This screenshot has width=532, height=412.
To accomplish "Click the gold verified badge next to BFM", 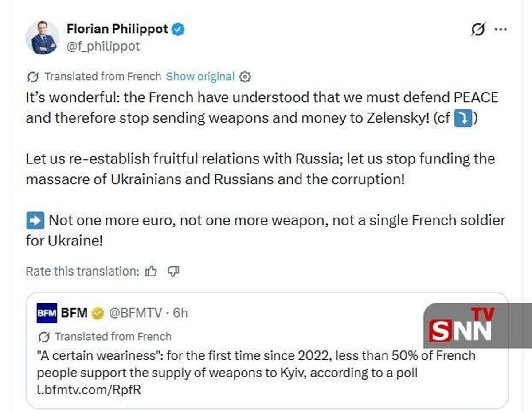I will click(97, 314).
